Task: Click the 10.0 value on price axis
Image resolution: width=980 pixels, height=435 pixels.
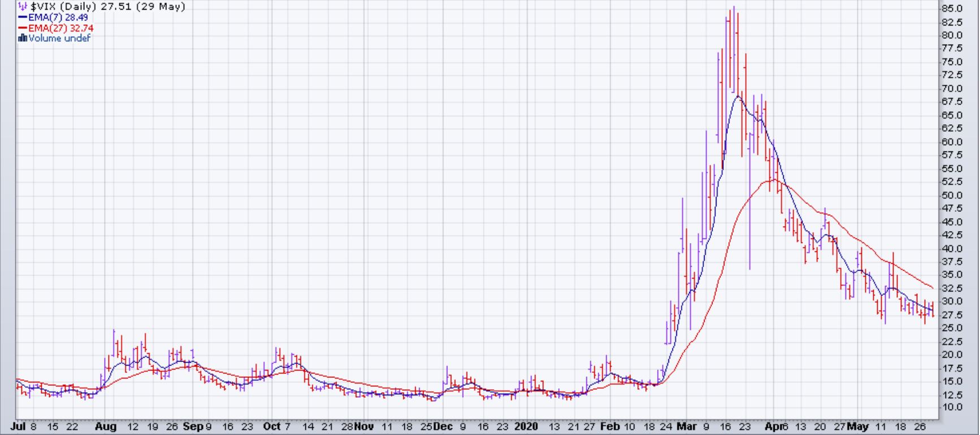Action: click(951, 407)
